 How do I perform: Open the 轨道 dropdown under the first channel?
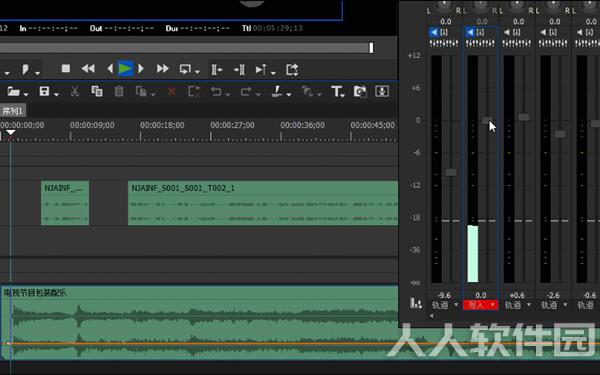[x=445, y=305]
